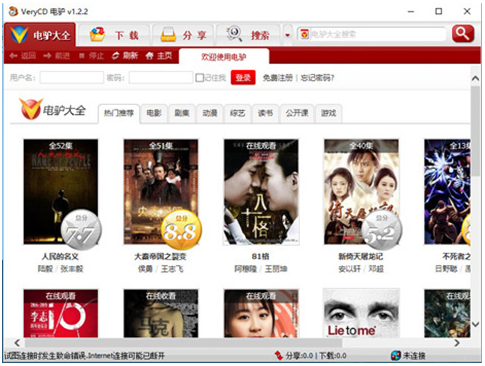
Task: Click the VeryCD 电驴 title bar icon
Action: coord(13,11)
